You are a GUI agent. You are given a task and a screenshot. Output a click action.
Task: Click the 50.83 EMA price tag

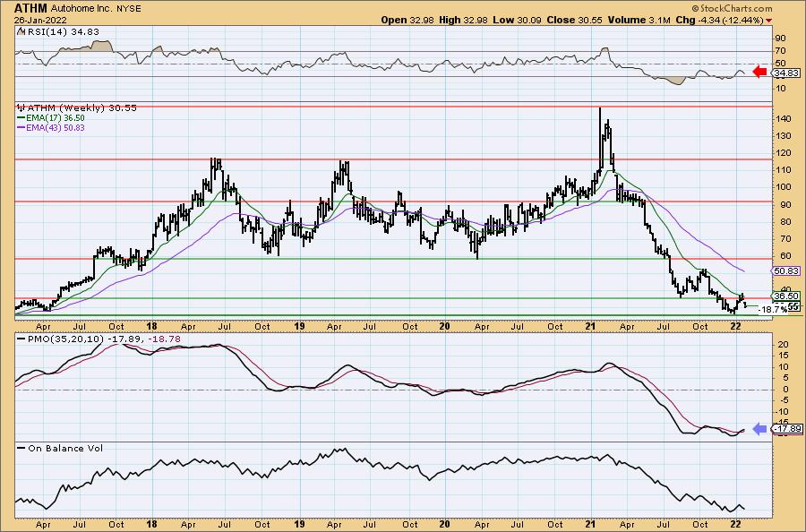[x=787, y=270]
